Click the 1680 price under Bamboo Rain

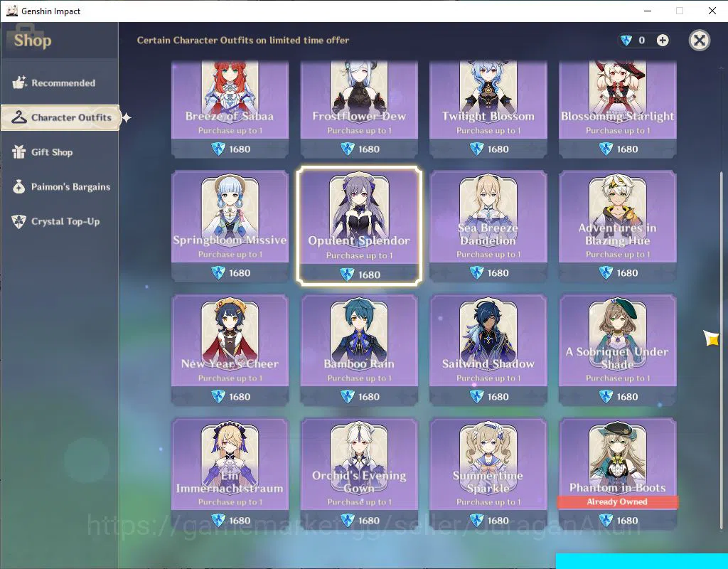pyautogui.click(x=369, y=397)
